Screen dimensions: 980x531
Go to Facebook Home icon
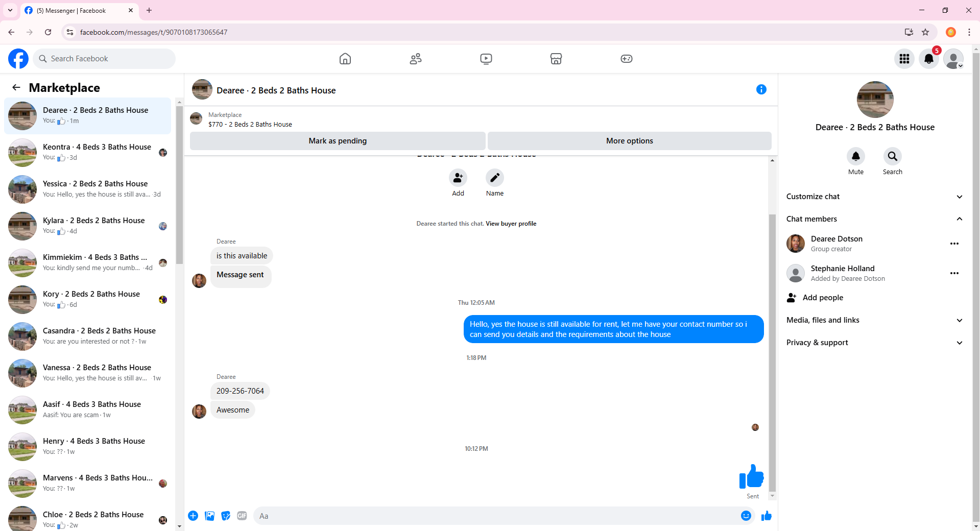tap(345, 59)
